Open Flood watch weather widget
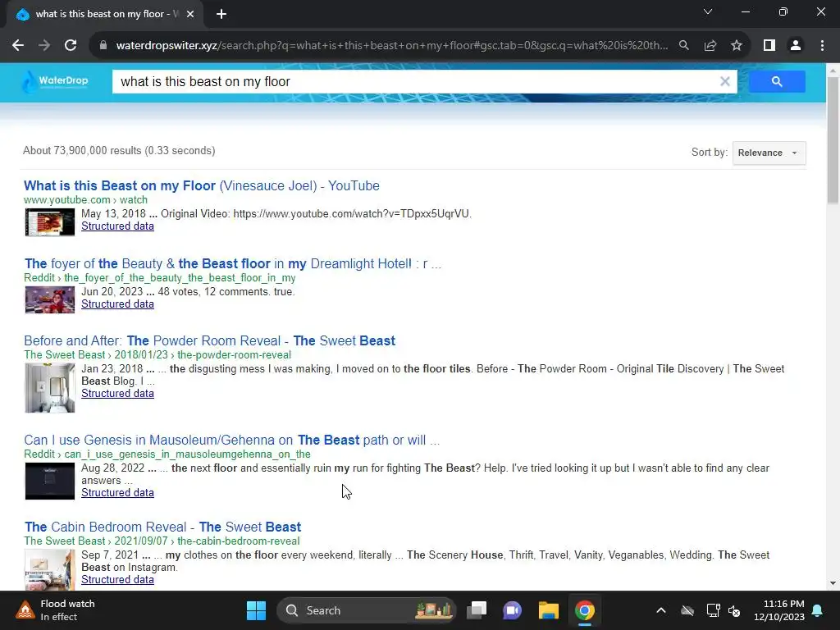 pos(56,610)
